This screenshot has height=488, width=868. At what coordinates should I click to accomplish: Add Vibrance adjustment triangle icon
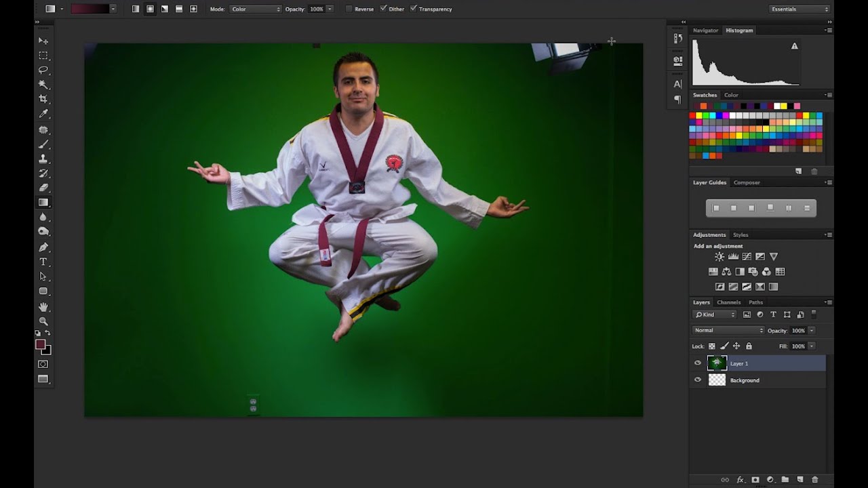point(774,257)
